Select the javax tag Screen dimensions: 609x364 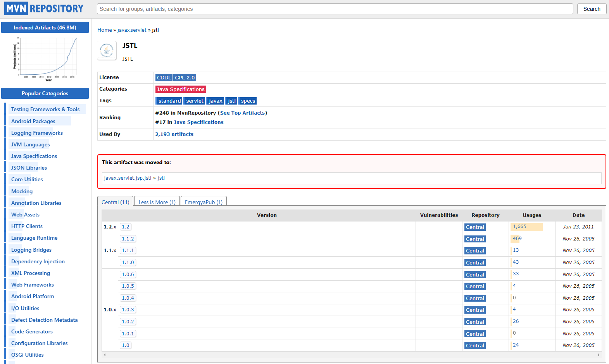(216, 101)
